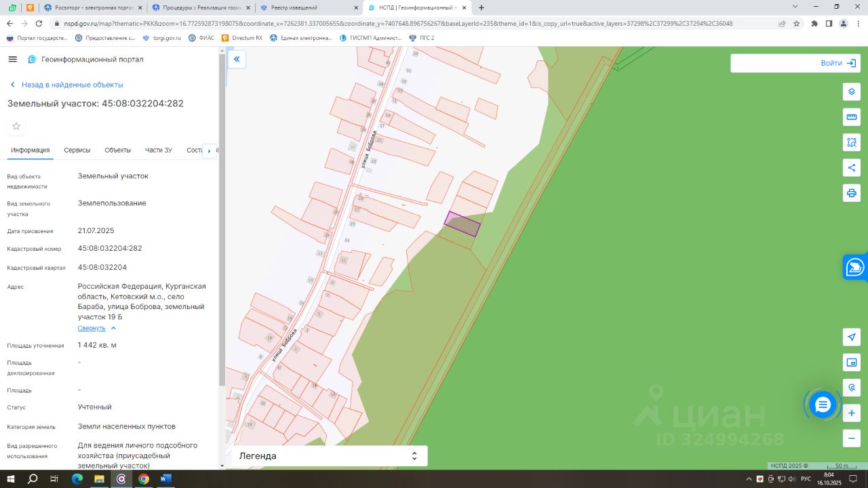Viewport: 868px width, 488px height.
Task: Activate the area selection tool on map
Action: (x=852, y=142)
